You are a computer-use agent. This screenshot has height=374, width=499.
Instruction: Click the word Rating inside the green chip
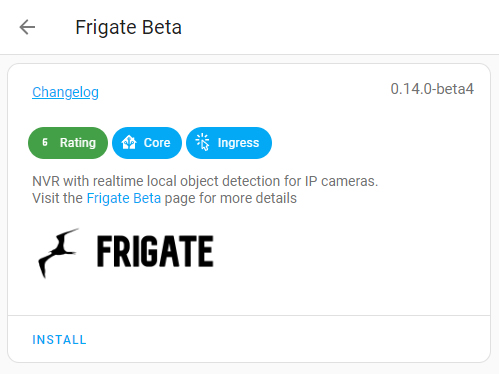pos(78,143)
